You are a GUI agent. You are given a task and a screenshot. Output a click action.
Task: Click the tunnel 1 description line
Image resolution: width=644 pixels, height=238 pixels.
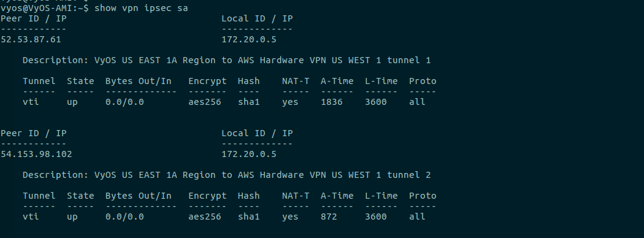[227, 61]
